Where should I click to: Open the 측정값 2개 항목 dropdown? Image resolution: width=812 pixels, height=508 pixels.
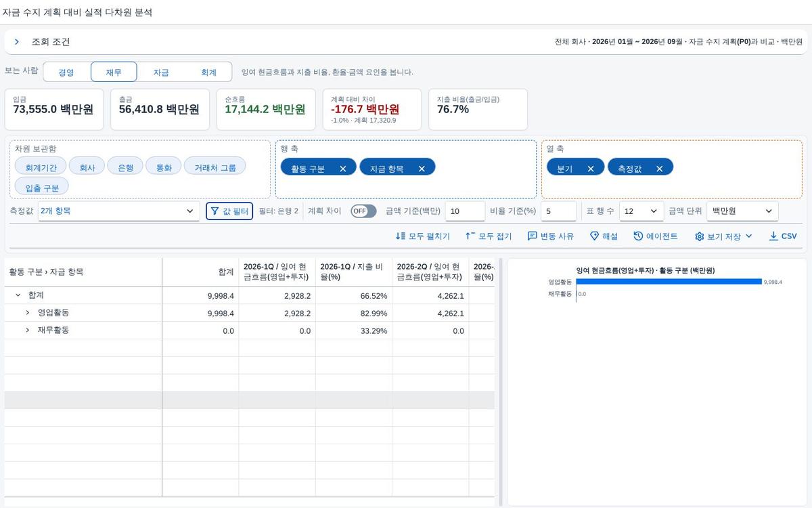point(118,211)
